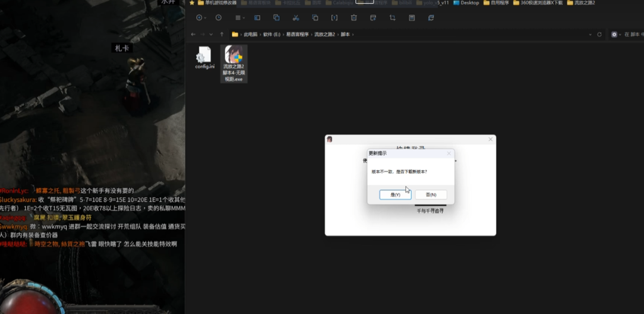Click the 腐屍 扣環, 翠玉護身符 item link in chat
Viewport: 644px width, 314px height.
coord(62,218)
